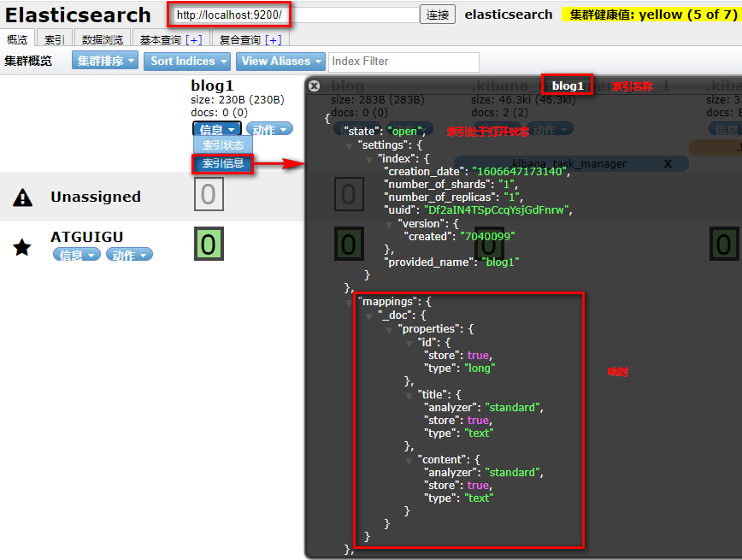Open the Sort Indices dropdown
The image size is (742, 560).
point(187,61)
